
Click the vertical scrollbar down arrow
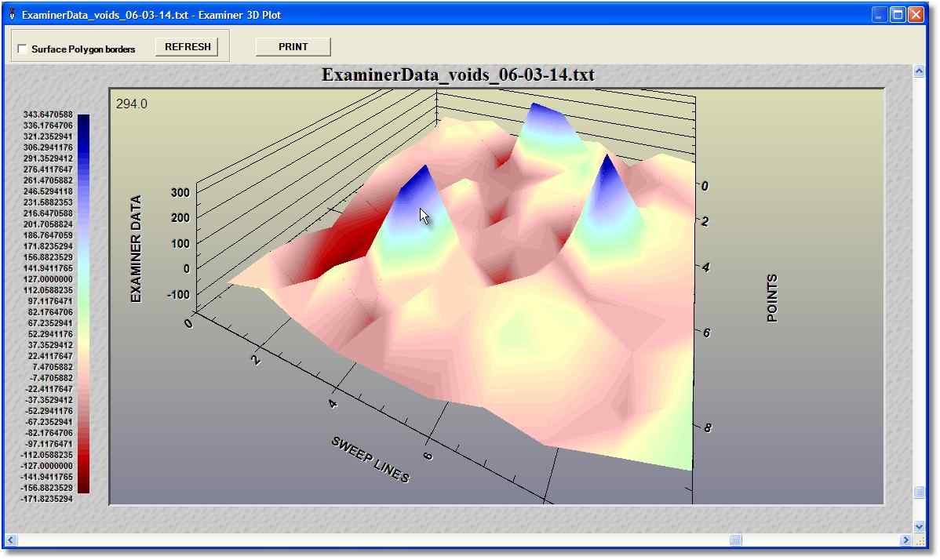919,526
